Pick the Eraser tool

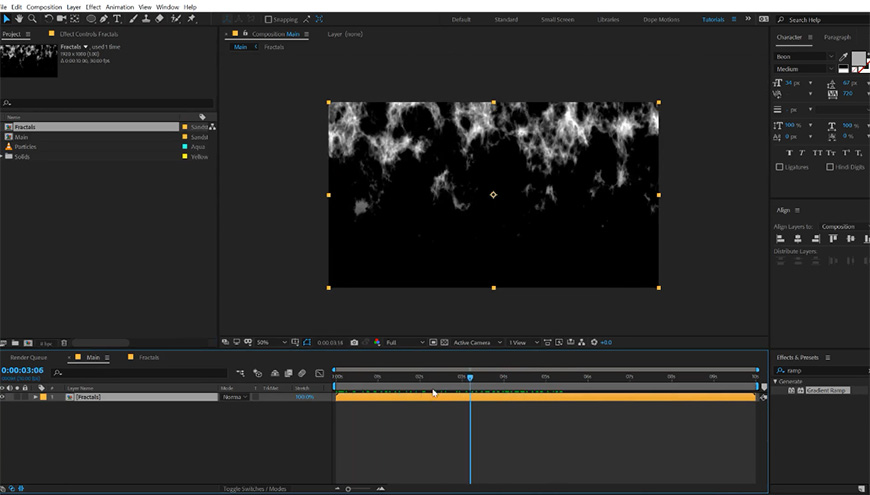click(159, 19)
